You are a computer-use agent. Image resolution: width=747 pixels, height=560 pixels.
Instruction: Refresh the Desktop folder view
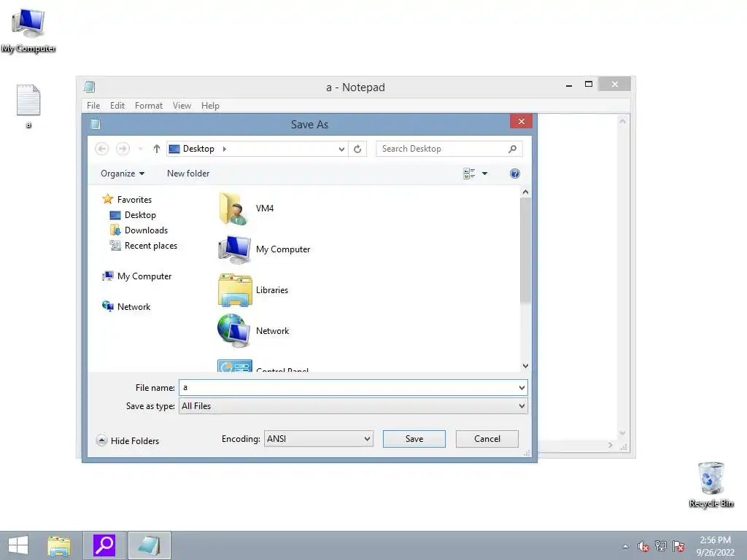[x=357, y=149]
